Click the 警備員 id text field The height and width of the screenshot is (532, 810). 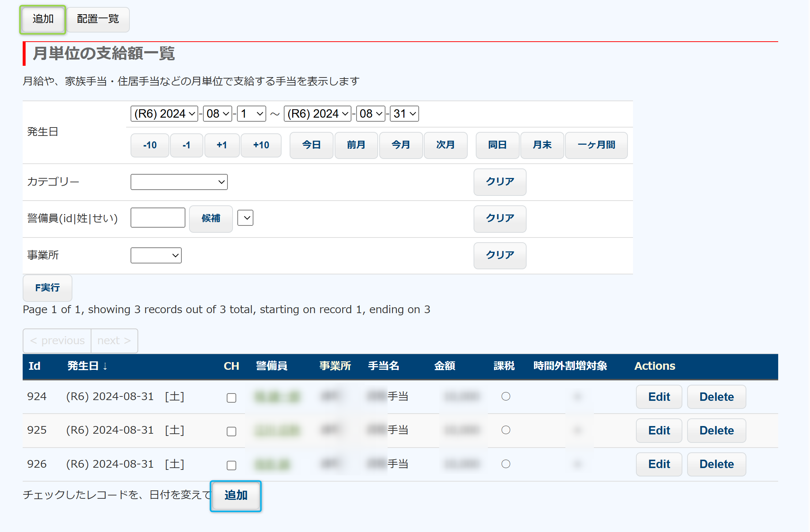pyautogui.click(x=158, y=218)
